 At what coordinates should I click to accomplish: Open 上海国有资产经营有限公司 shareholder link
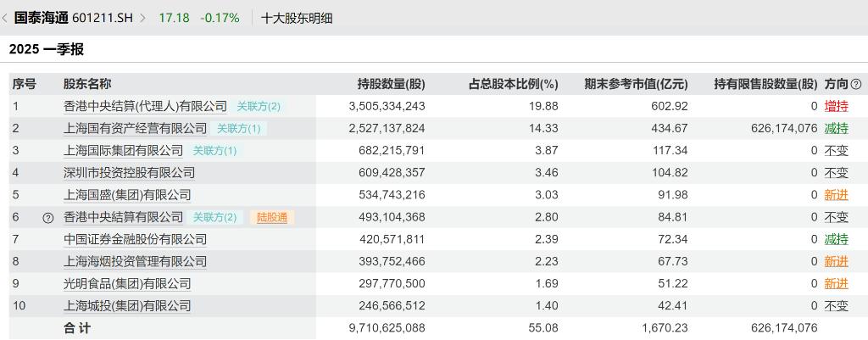pyautogui.click(x=135, y=129)
